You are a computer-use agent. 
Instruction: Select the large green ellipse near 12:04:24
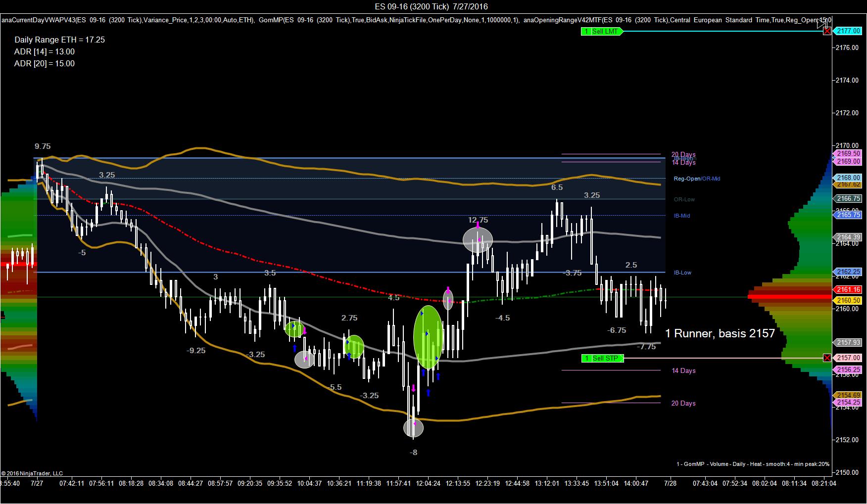pyautogui.click(x=428, y=337)
